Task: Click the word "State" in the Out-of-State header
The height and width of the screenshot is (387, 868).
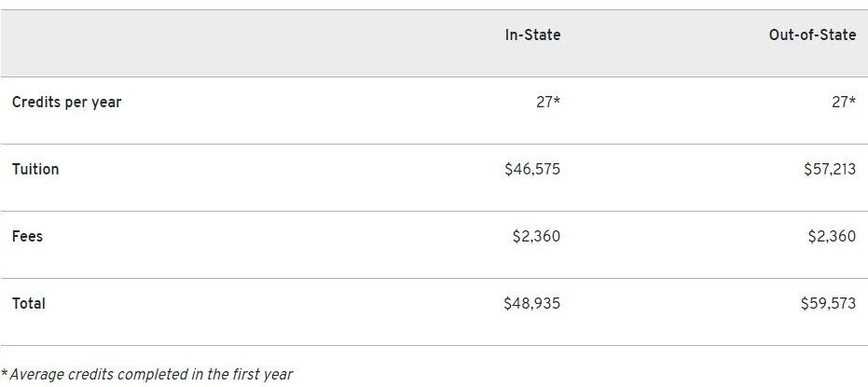Action: [x=836, y=35]
